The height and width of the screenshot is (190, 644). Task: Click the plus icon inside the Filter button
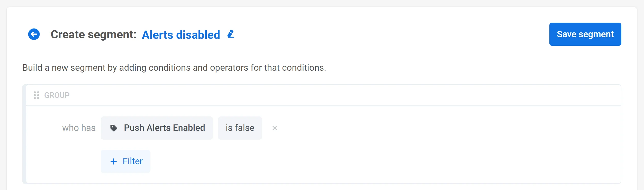tap(113, 161)
